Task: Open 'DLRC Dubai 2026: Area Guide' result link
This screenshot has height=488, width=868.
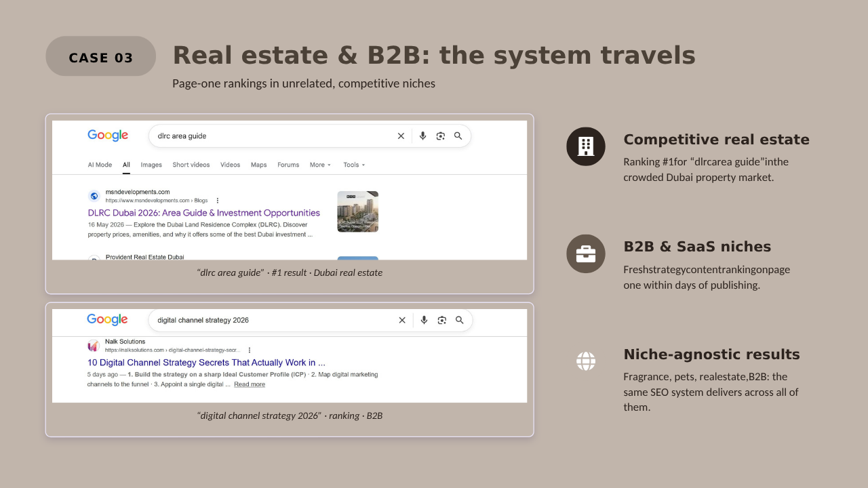Action: pos(204,213)
